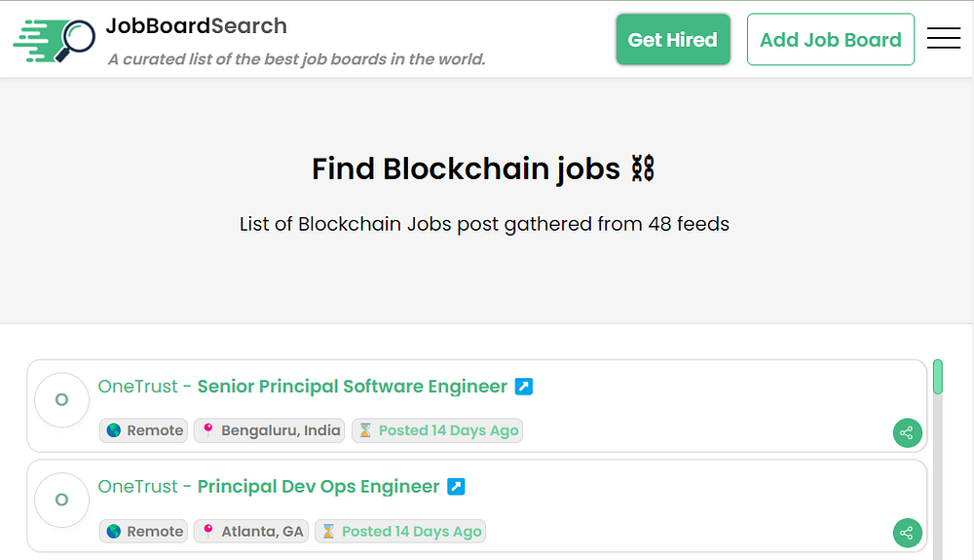Click the Add Job Board button
The image size is (974, 560).
click(830, 40)
